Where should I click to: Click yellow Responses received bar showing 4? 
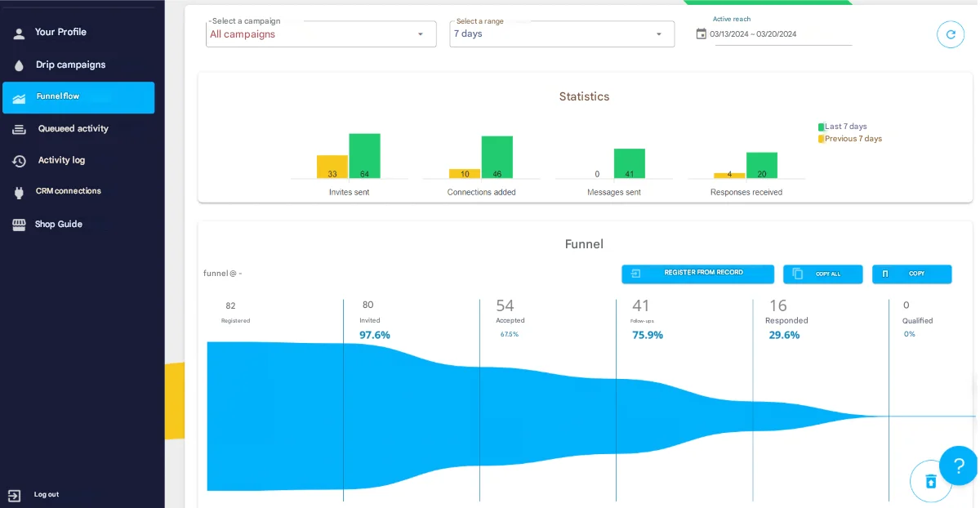click(729, 176)
